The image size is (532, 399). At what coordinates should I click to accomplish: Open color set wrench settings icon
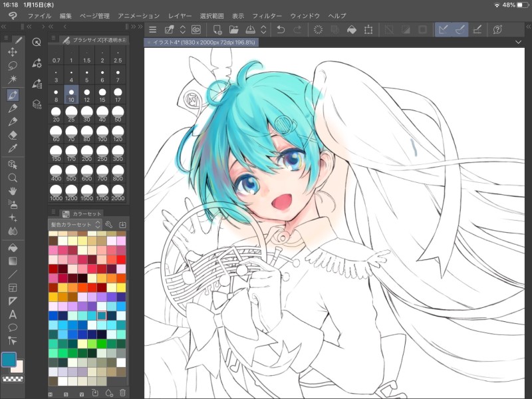coord(109,225)
